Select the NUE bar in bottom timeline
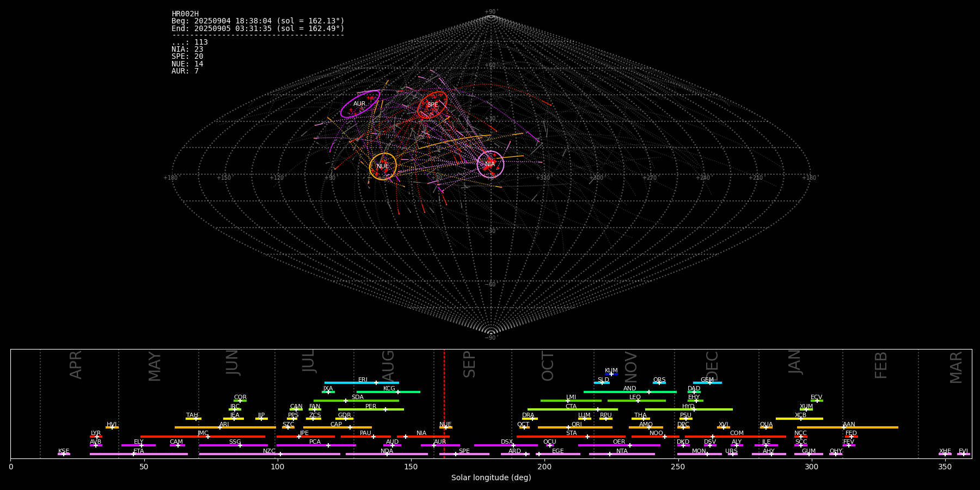Image resolution: width=980 pixels, height=490 pixels. click(x=446, y=427)
